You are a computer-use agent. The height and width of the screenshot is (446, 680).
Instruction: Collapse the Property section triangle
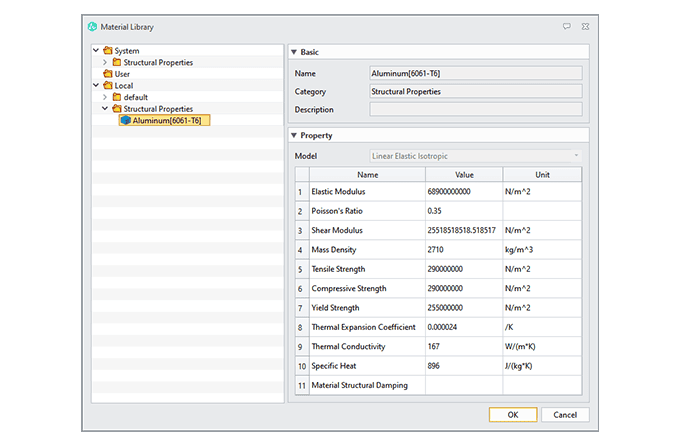click(x=294, y=135)
